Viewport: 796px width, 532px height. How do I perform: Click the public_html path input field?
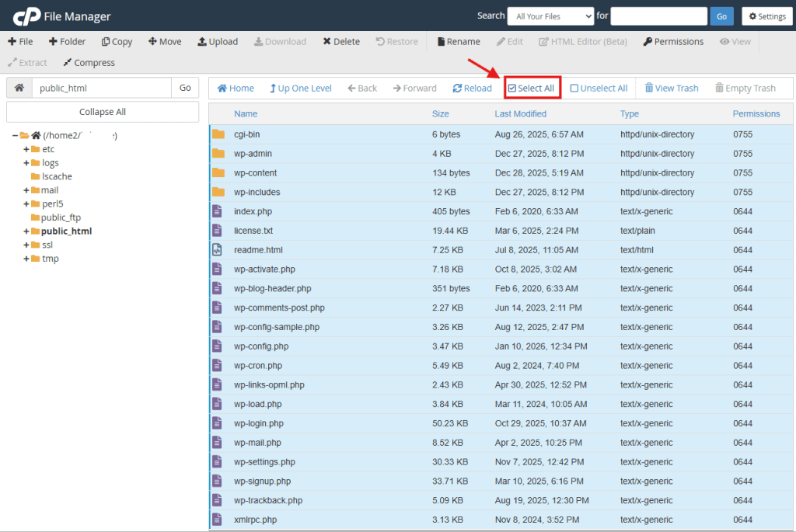[101, 88]
